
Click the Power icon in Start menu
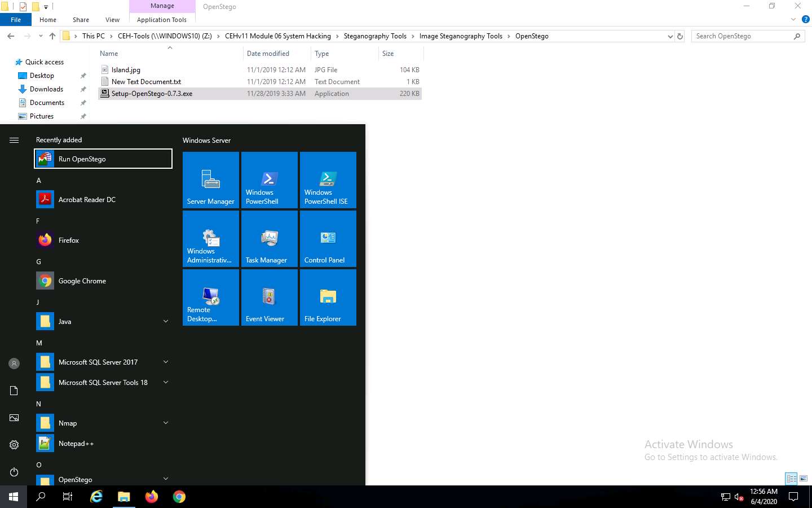tap(14, 472)
